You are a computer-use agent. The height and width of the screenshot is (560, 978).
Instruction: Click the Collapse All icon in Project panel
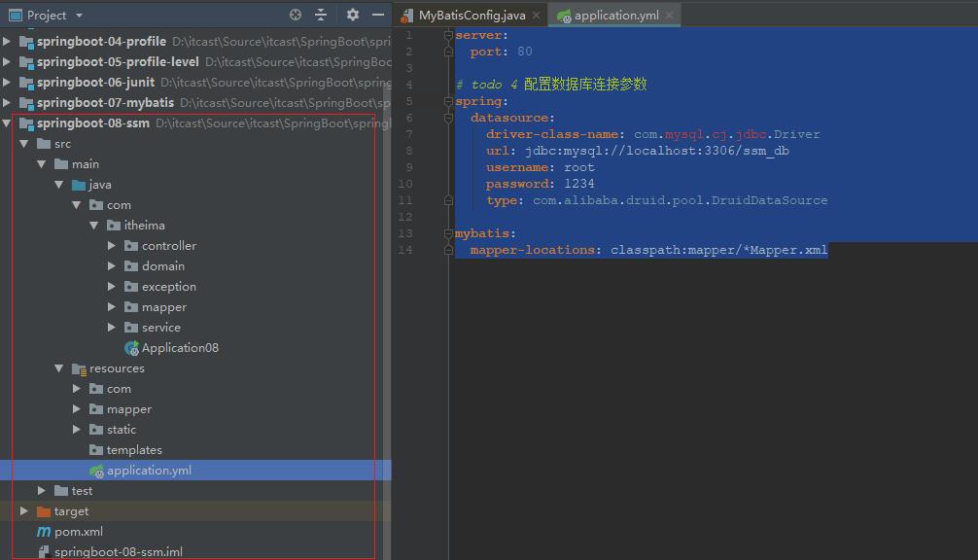coord(322,15)
